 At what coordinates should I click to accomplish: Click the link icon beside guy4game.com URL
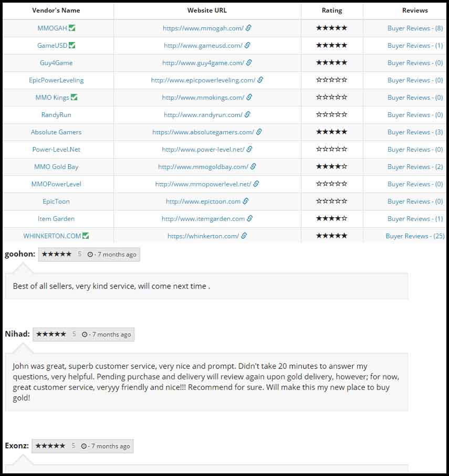(249, 62)
